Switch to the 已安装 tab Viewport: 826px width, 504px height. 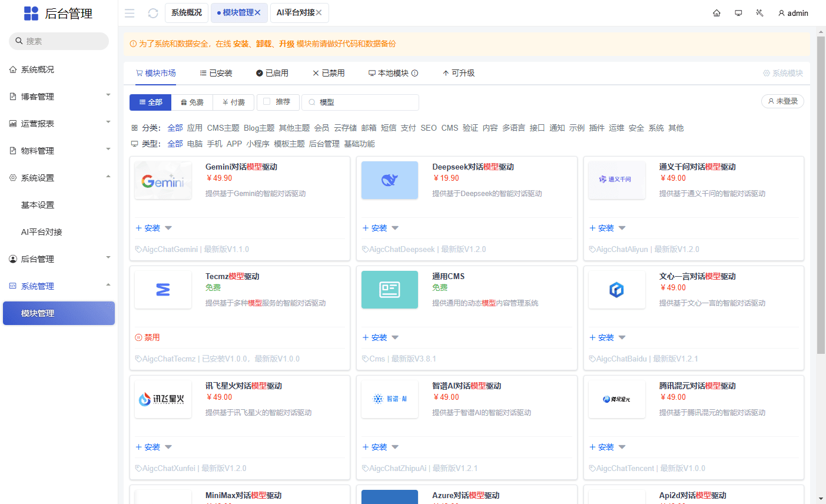click(x=216, y=73)
